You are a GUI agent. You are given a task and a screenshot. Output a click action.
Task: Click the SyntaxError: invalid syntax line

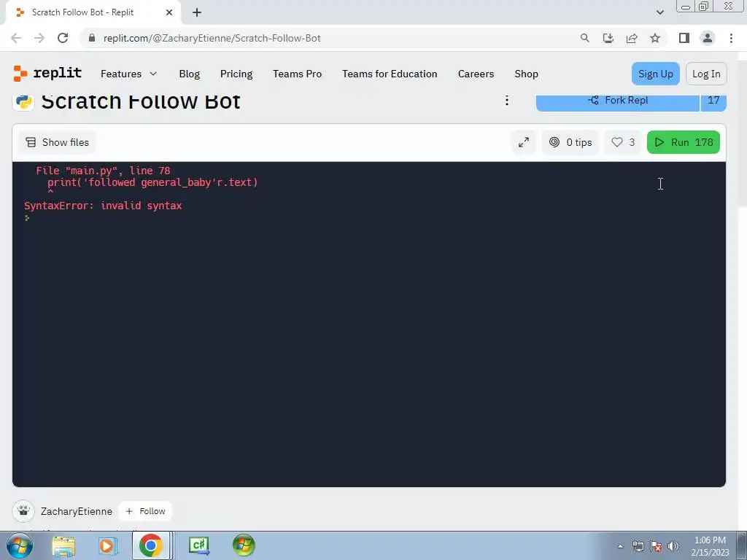(x=103, y=206)
